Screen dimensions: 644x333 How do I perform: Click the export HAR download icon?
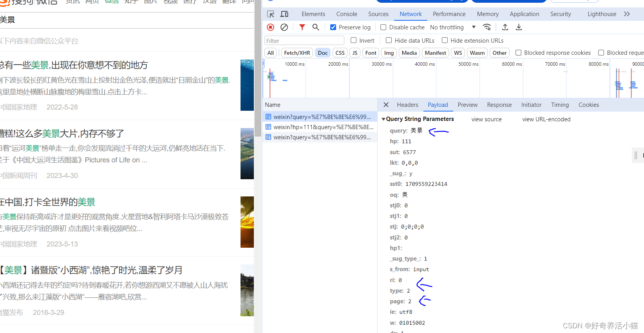519,27
